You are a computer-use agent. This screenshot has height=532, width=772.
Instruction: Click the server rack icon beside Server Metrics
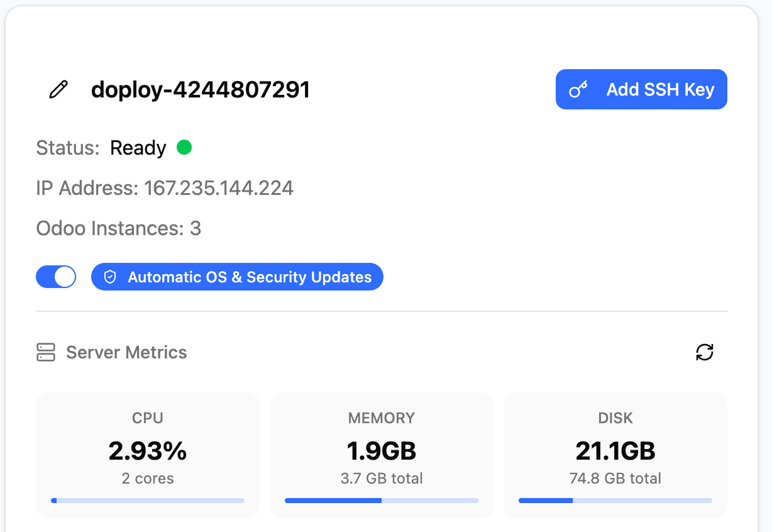click(45, 352)
